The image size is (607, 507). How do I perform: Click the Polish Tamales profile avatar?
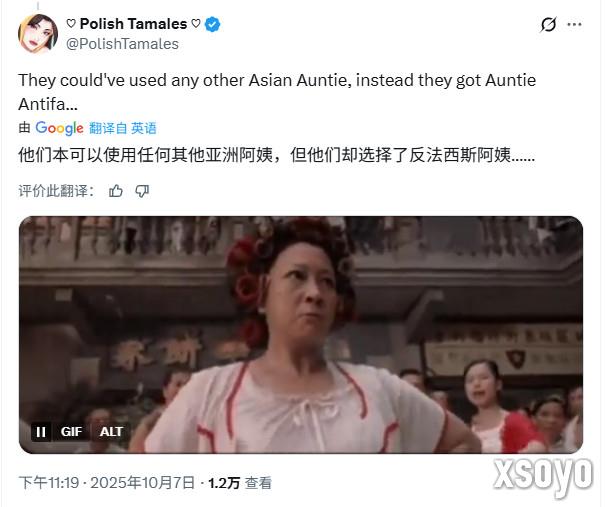(x=38, y=34)
